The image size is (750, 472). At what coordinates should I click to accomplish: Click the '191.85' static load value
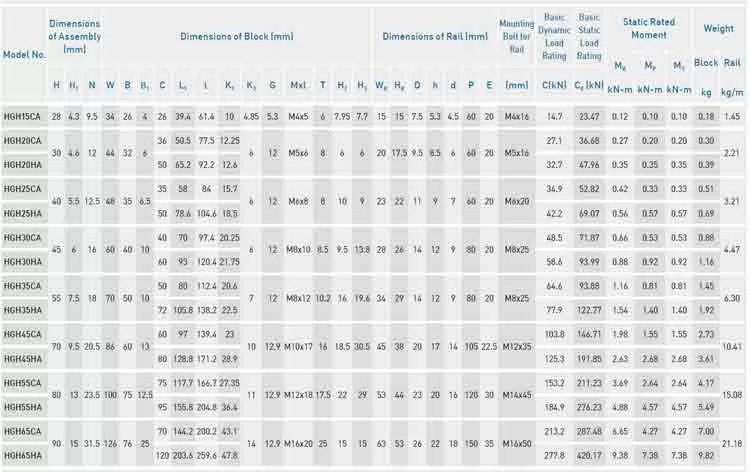(589, 359)
